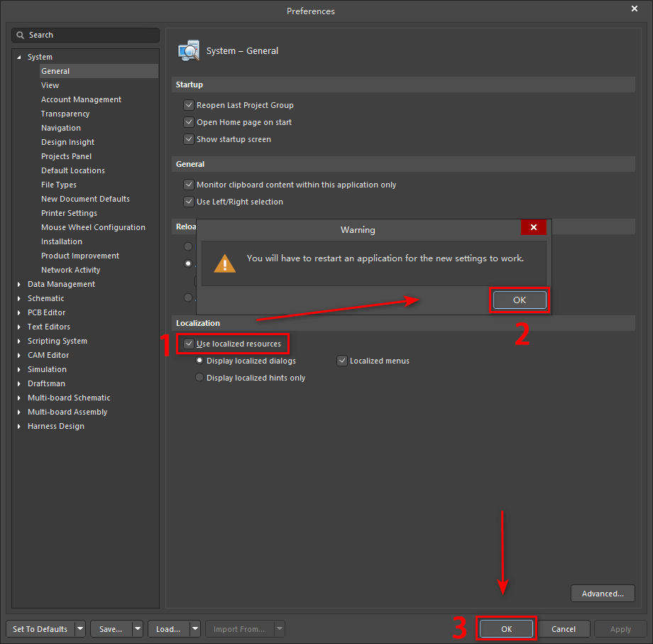Expand the Scripting System node

pyautogui.click(x=18, y=341)
